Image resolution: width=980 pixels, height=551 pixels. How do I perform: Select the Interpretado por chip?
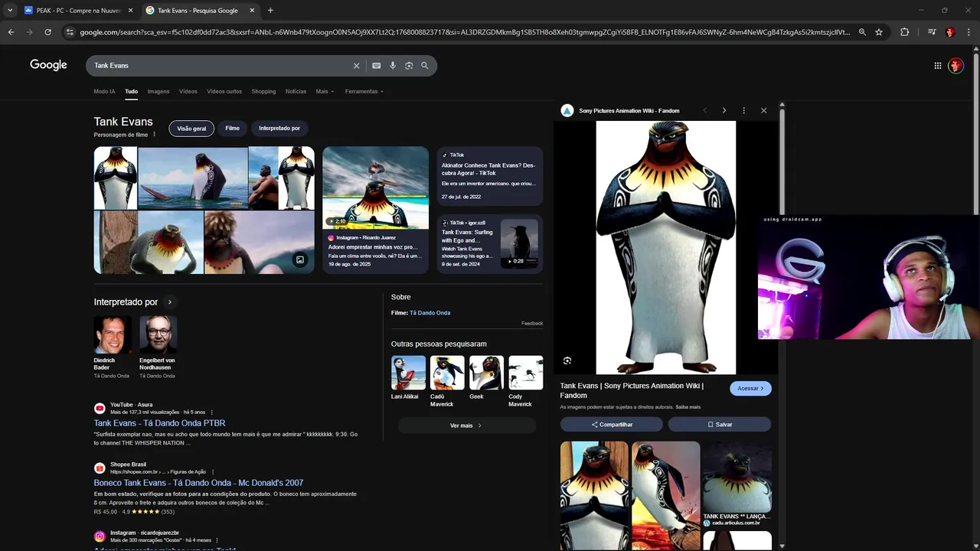[x=279, y=129]
